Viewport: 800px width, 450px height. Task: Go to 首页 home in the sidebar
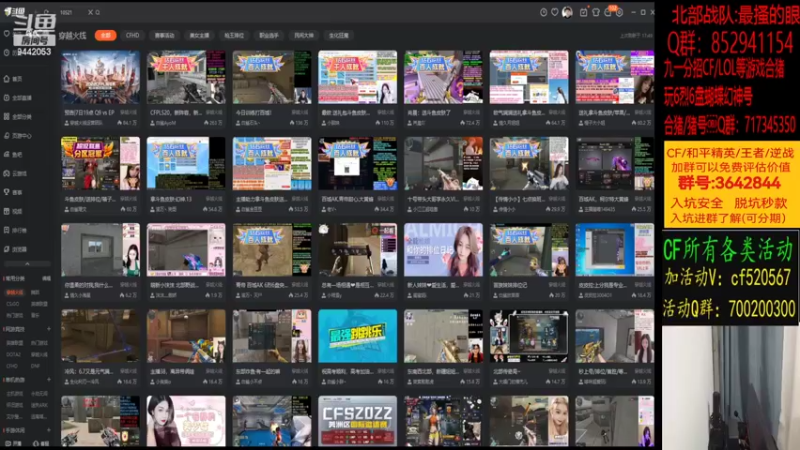point(14,79)
